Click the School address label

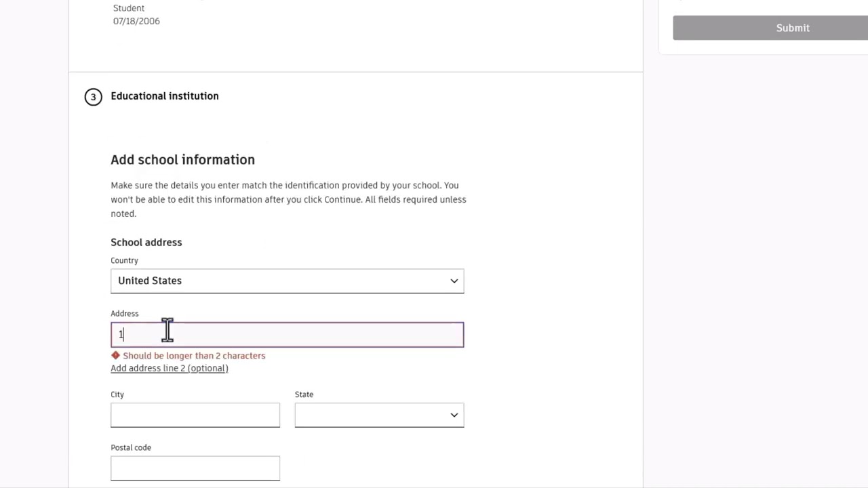(x=146, y=242)
